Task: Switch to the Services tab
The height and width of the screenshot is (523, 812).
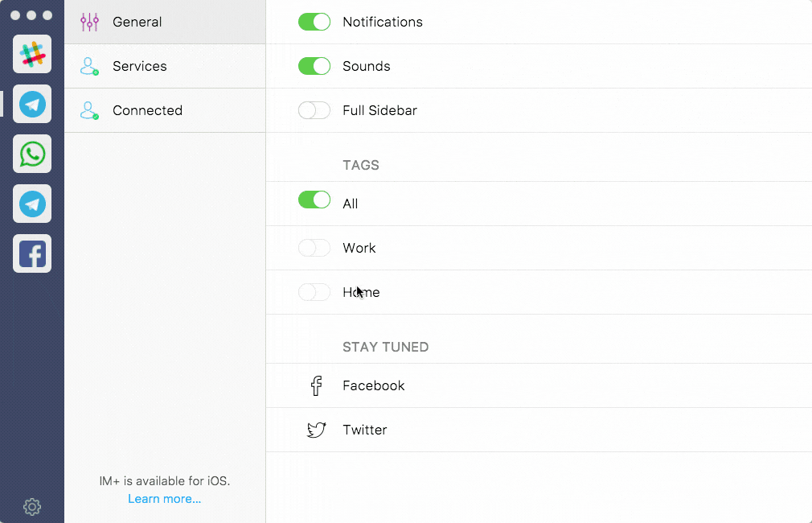Action: (x=165, y=66)
